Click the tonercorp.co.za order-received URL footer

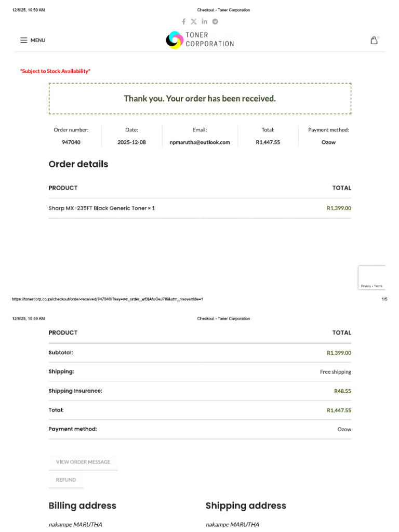tap(108, 299)
